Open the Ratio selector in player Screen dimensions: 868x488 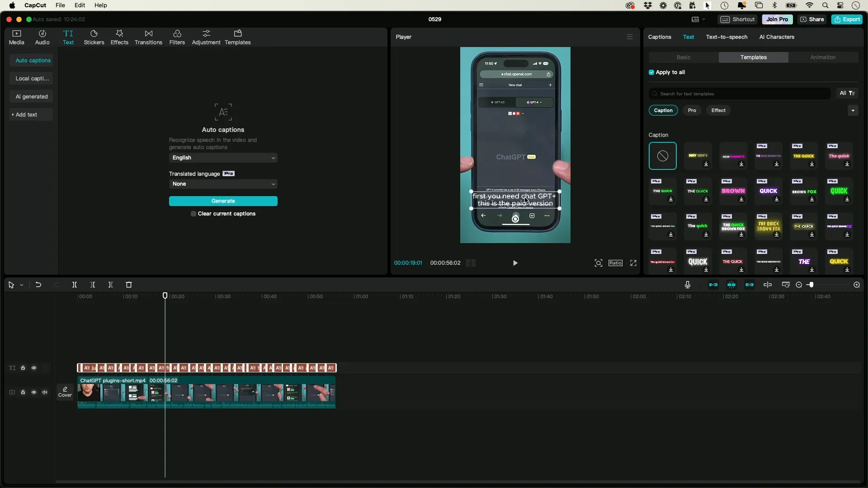tap(615, 263)
